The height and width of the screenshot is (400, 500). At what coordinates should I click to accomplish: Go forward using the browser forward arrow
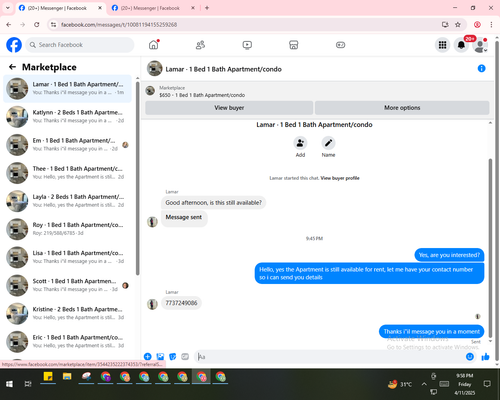(23, 24)
